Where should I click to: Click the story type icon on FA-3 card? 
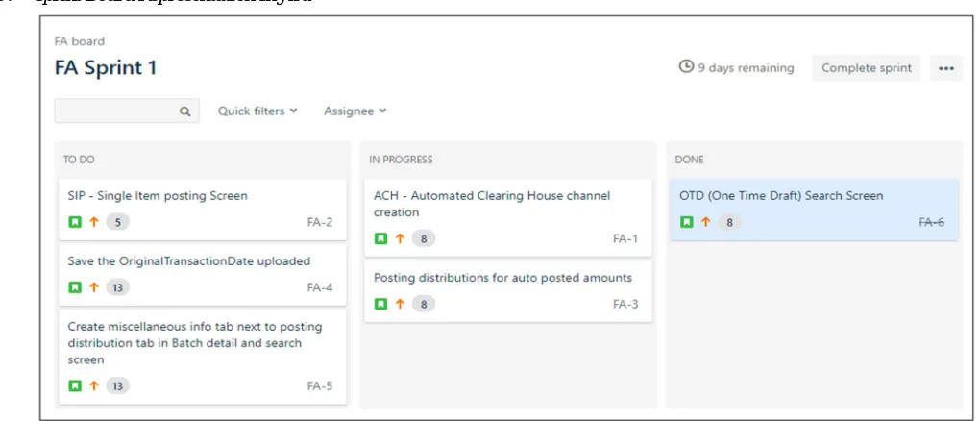[x=380, y=304]
